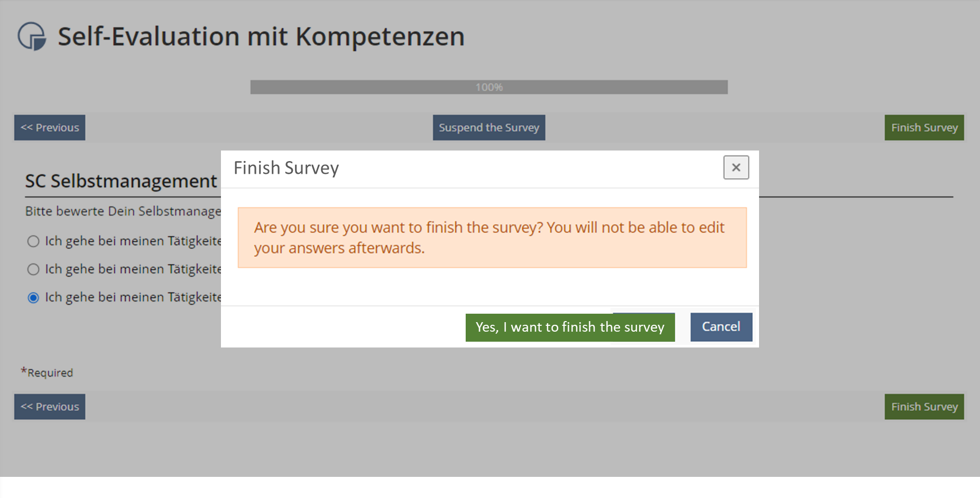Click the 'Bitte bewerte Dein Selbstmanage...' instruction text
This screenshot has width=980, height=498.
point(123,211)
